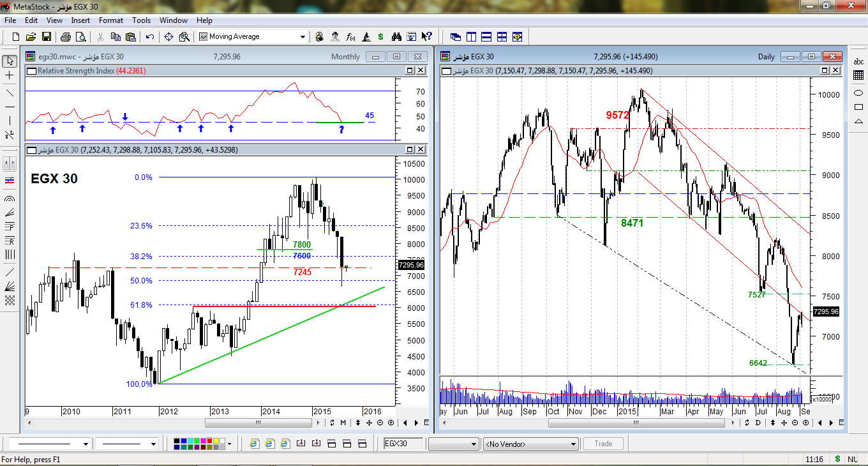
Task: Open Print Preview from the toolbar
Action: click(80, 36)
